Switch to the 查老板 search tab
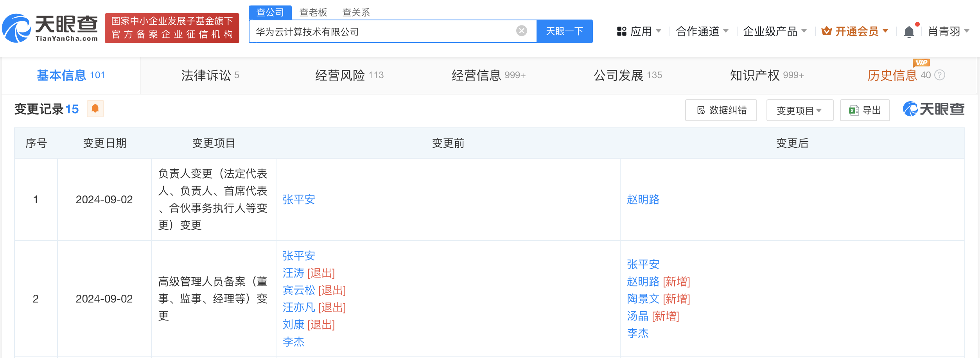This screenshot has height=358, width=980. pos(312,12)
